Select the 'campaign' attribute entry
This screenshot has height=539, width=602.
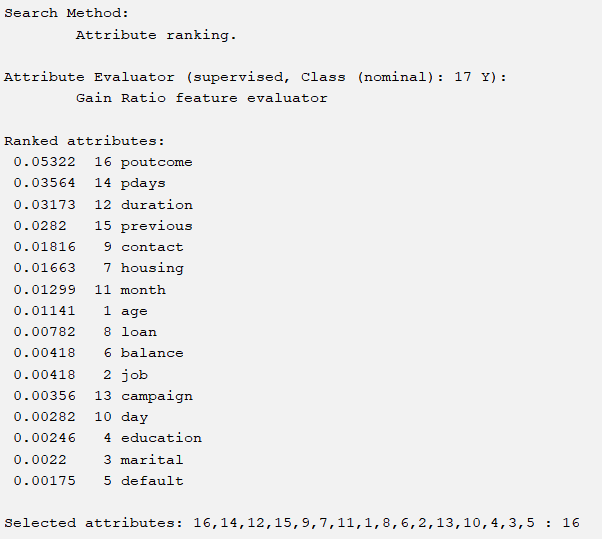tap(156, 396)
